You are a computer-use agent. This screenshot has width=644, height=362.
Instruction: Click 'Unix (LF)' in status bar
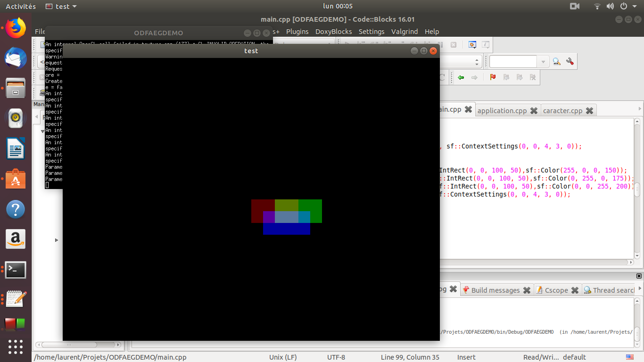[283, 357]
